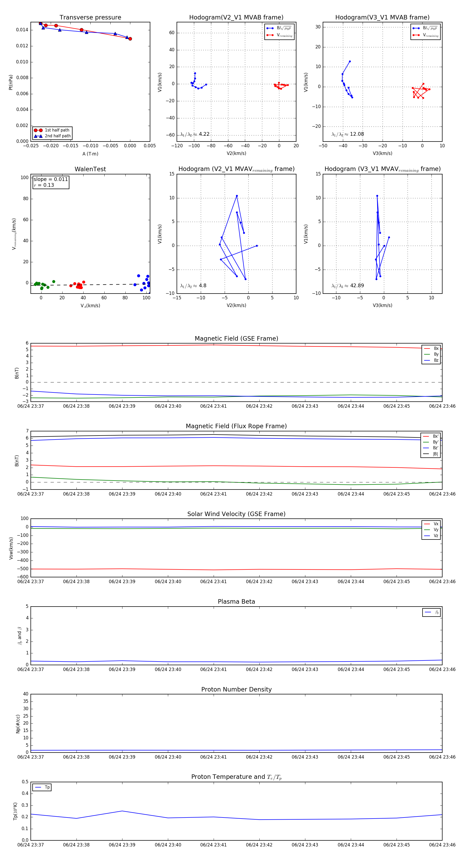Screen dimensions: 473x868
Task: Select the "Hodogram(V3_V1 MVAB frame)" title
Action: pyautogui.click(x=382, y=18)
